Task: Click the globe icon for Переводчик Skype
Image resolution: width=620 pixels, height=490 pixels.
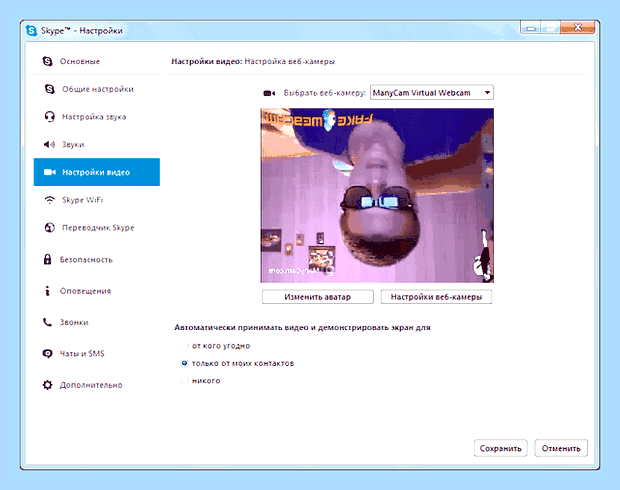Action: click(x=49, y=228)
